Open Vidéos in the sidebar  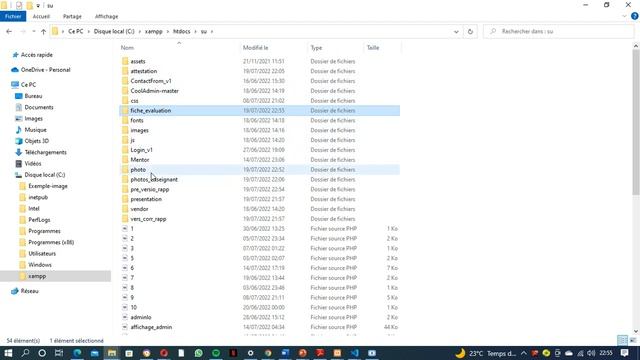(33, 163)
